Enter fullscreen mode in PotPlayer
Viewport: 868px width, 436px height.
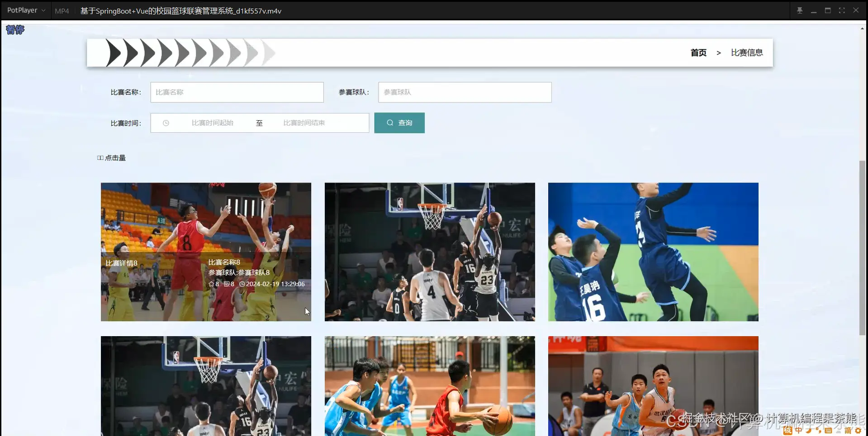(x=842, y=10)
